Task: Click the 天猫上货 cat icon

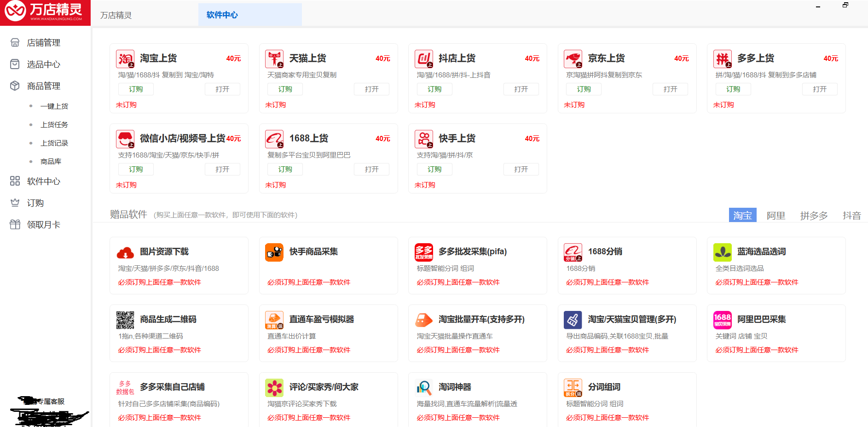Action: [x=274, y=59]
